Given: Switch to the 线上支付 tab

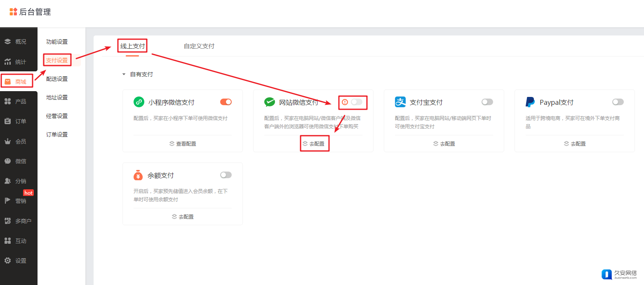Looking at the screenshot, I should tap(132, 46).
